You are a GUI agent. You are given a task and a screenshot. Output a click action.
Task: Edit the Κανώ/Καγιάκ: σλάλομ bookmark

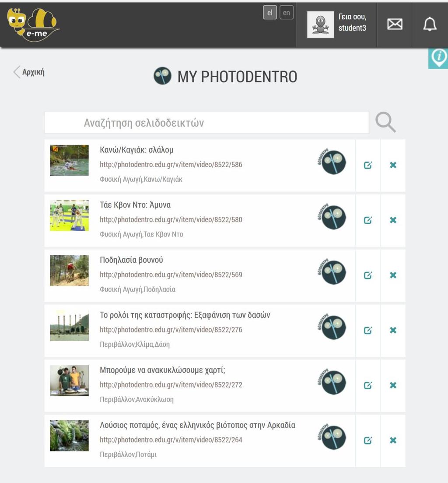(x=368, y=165)
